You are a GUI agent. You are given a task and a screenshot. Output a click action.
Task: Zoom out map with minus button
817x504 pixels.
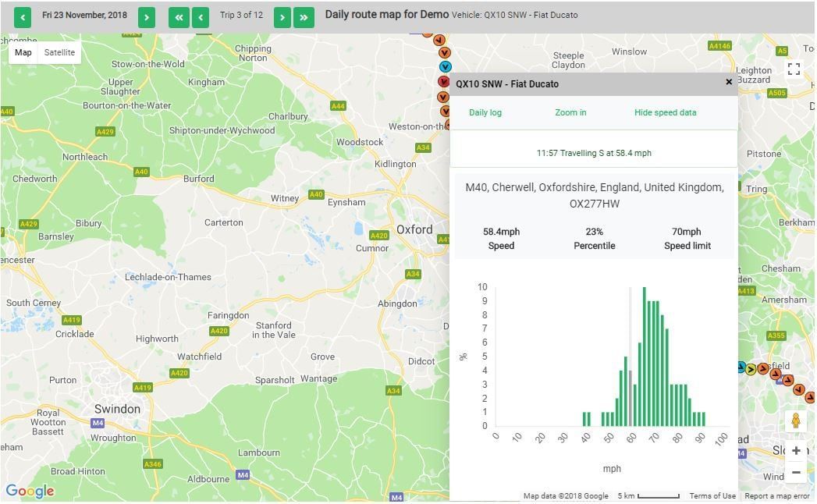click(795, 472)
